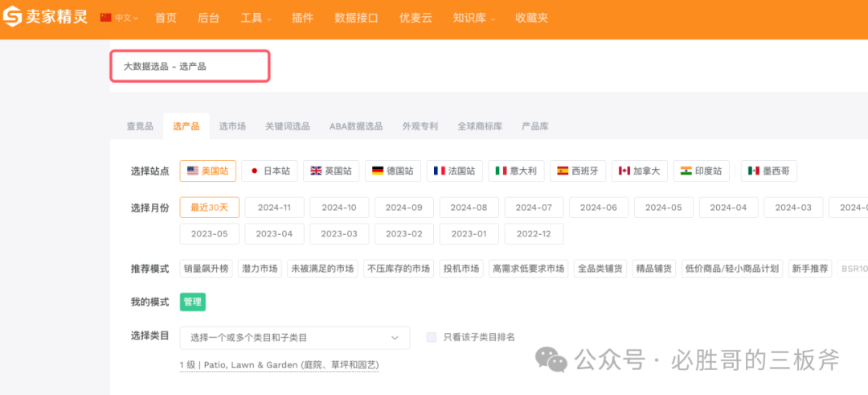Expand the 工具 menu

coord(256,18)
